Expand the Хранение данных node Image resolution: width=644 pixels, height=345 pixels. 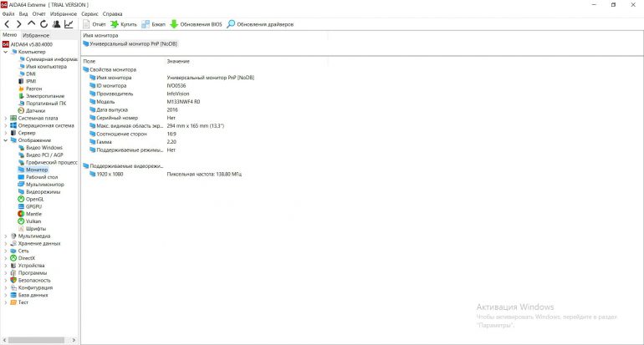(5, 244)
